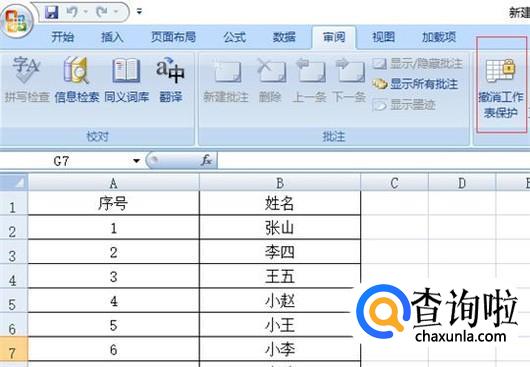This screenshot has width=530, height=367.
Task: Switch to the 开始 ribbon tab
Action: coord(63,37)
